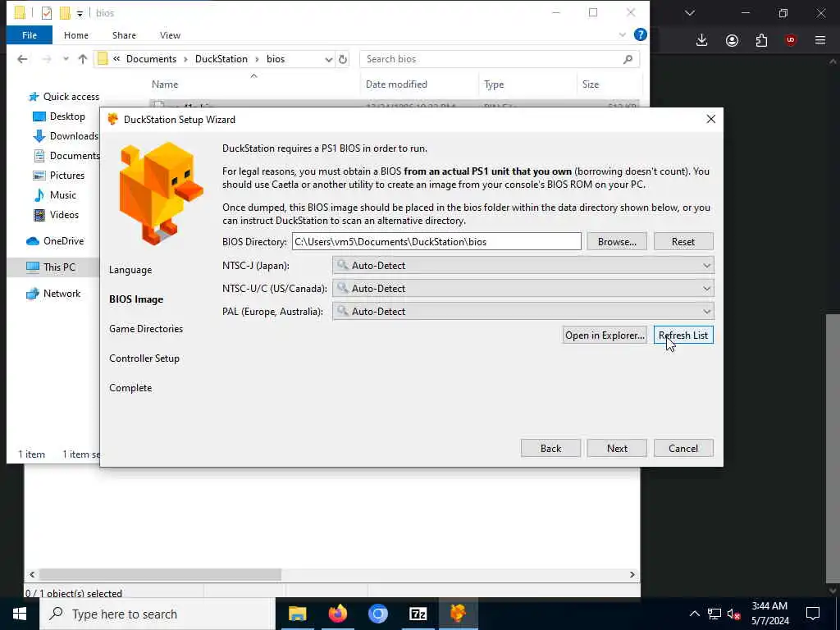Viewport: 840px width, 630px height.
Task: Click uBlock Origin shield icon
Action: (790, 40)
